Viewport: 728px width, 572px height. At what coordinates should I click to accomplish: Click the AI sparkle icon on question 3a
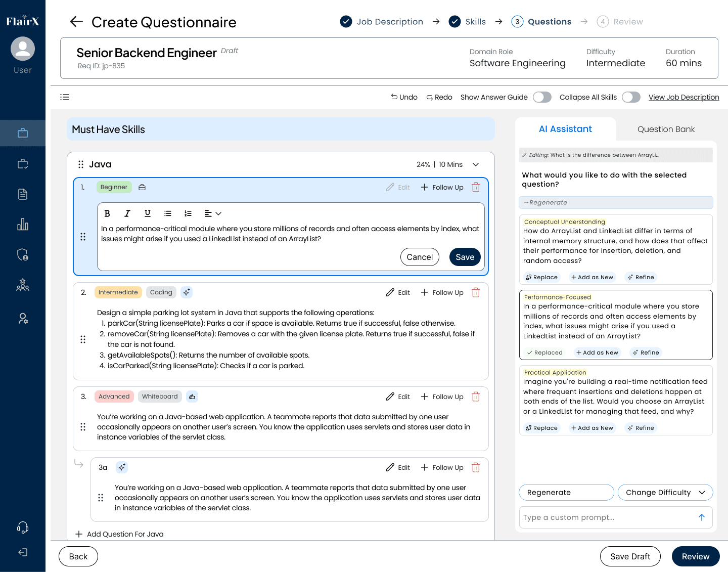(x=122, y=467)
